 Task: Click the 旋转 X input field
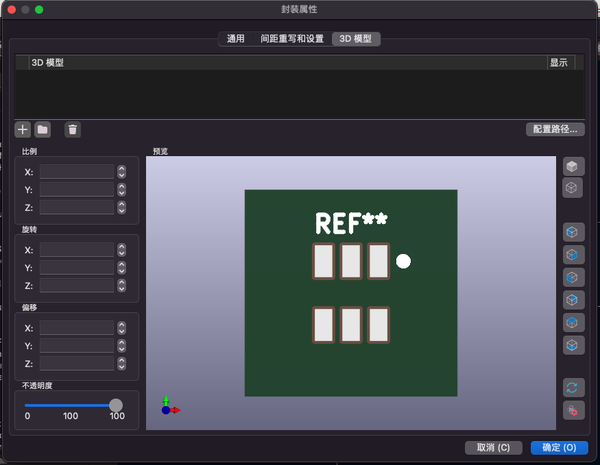point(77,250)
